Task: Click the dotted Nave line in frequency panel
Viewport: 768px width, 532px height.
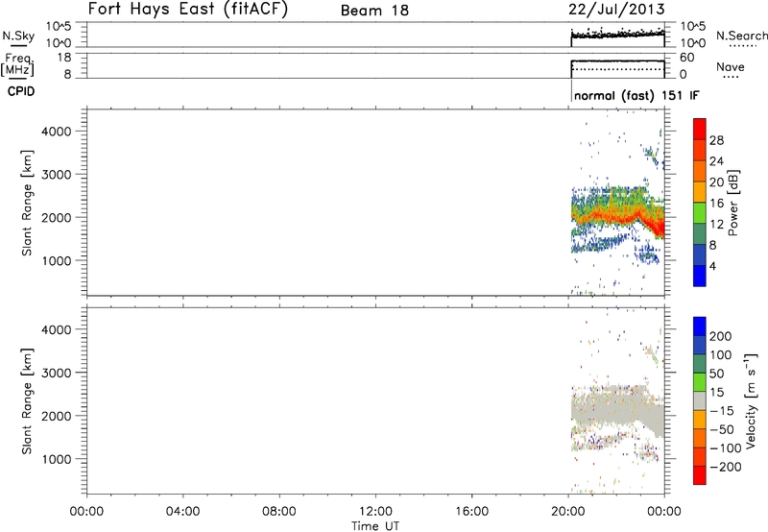Action: pyautogui.click(x=617, y=69)
